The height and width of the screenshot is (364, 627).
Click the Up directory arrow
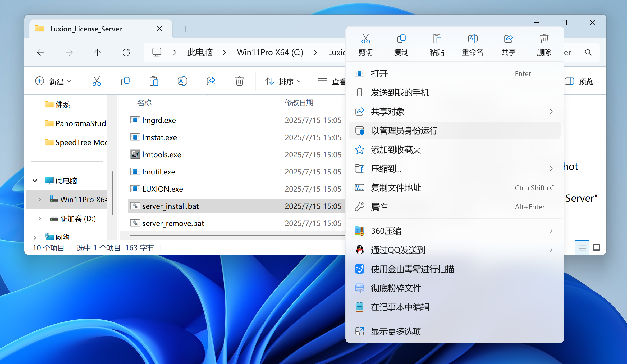point(97,52)
